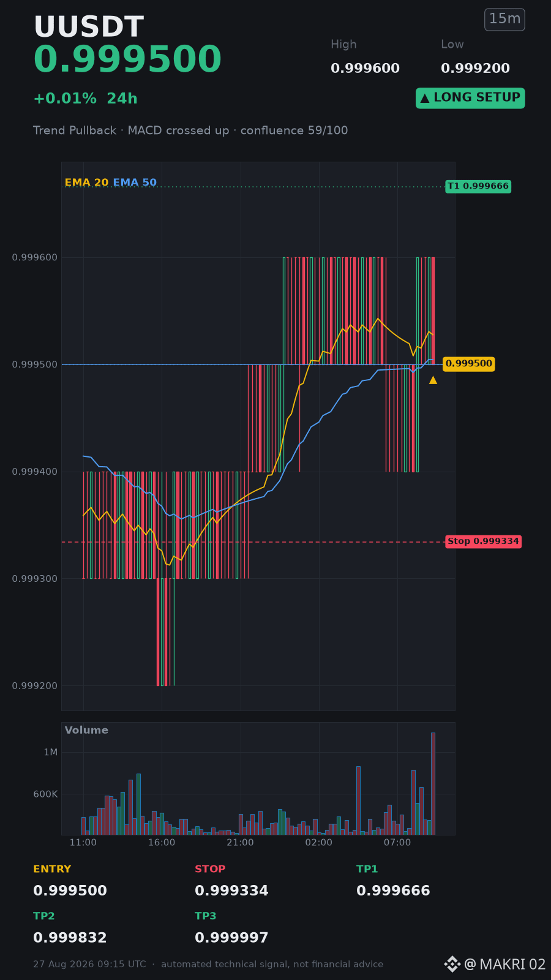The height and width of the screenshot is (980, 551).
Task: Click the 1M volume axis label
Action: (51, 752)
